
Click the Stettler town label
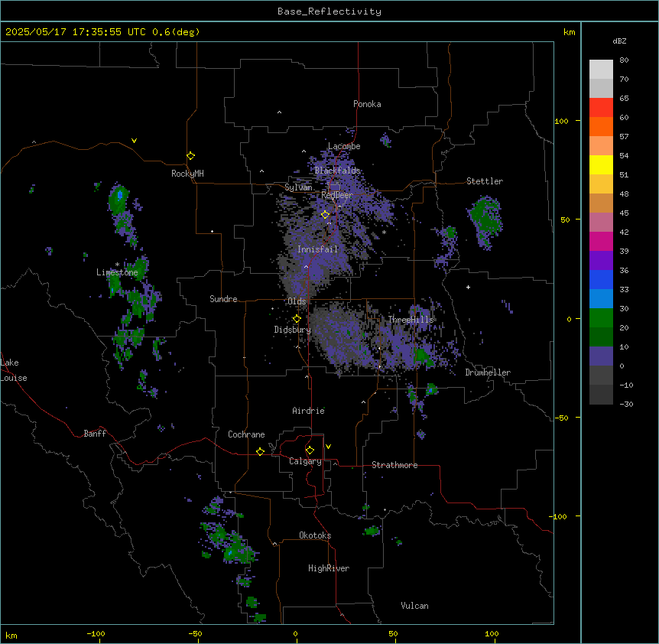click(x=485, y=181)
